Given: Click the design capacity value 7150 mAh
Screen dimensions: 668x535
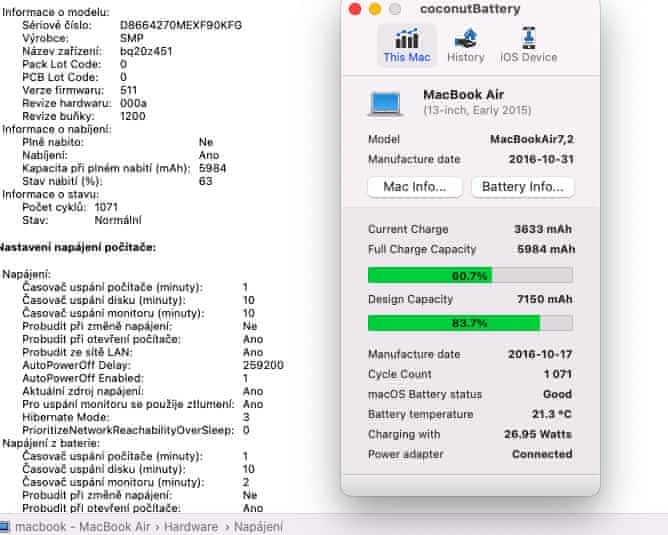Looking at the screenshot, I should click(544, 299).
